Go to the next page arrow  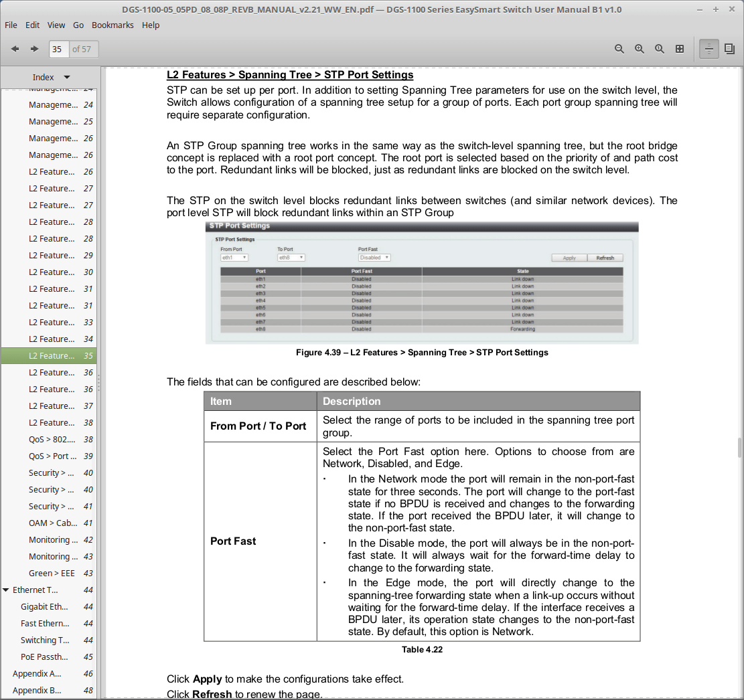click(x=34, y=49)
